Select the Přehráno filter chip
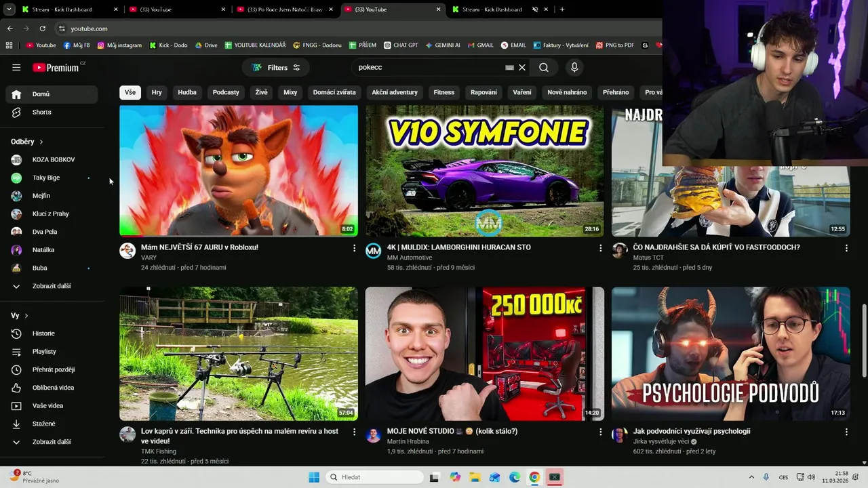 [616, 92]
